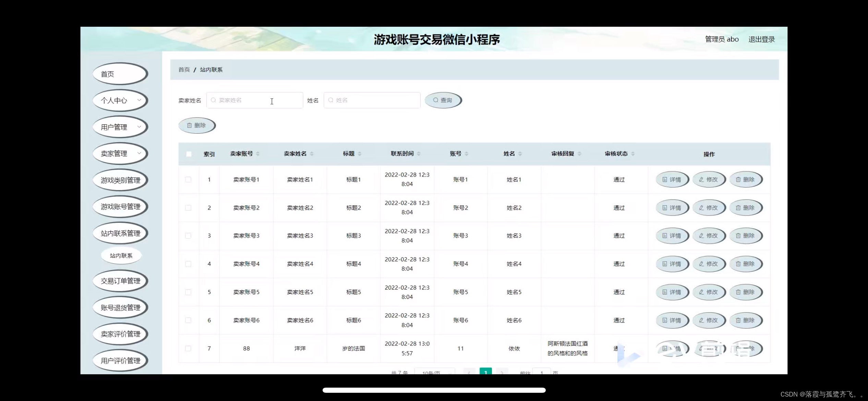Collapse the 站内联系管理 sidebar menu
This screenshot has height=401, width=868.
point(120,233)
